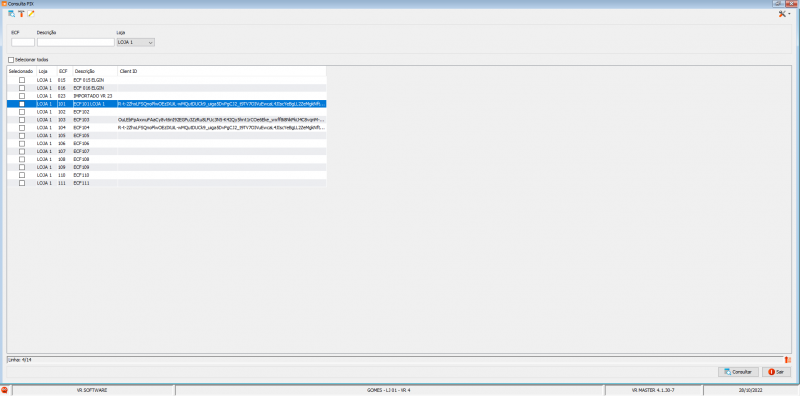Click the ECF filter input field
The height and width of the screenshot is (396, 800).
pyautogui.click(x=23, y=42)
